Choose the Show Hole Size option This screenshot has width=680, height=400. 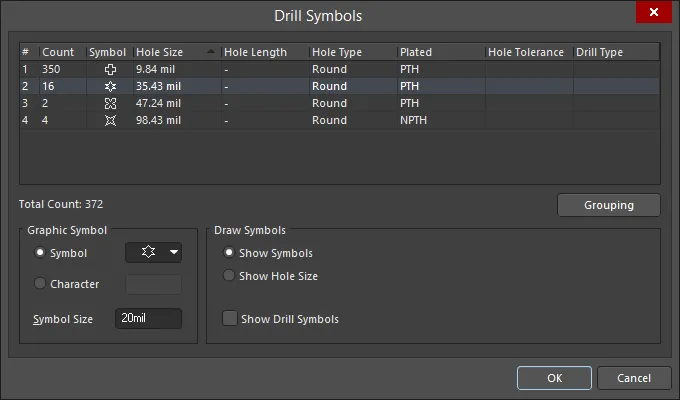[229, 275]
